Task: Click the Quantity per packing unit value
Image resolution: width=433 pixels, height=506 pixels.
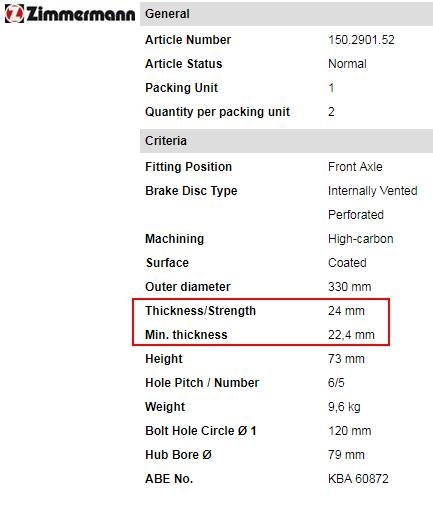Action: pos(331,112)
